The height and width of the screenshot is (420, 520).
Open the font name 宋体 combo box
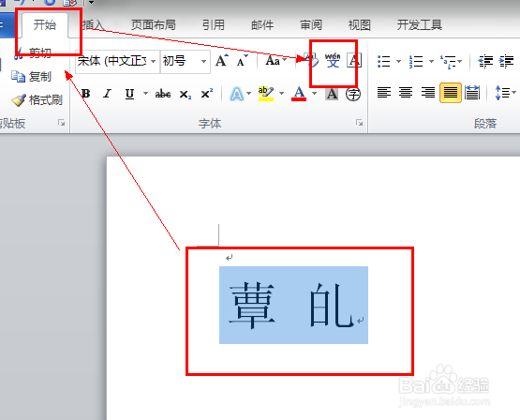click(x=117, y=61)
